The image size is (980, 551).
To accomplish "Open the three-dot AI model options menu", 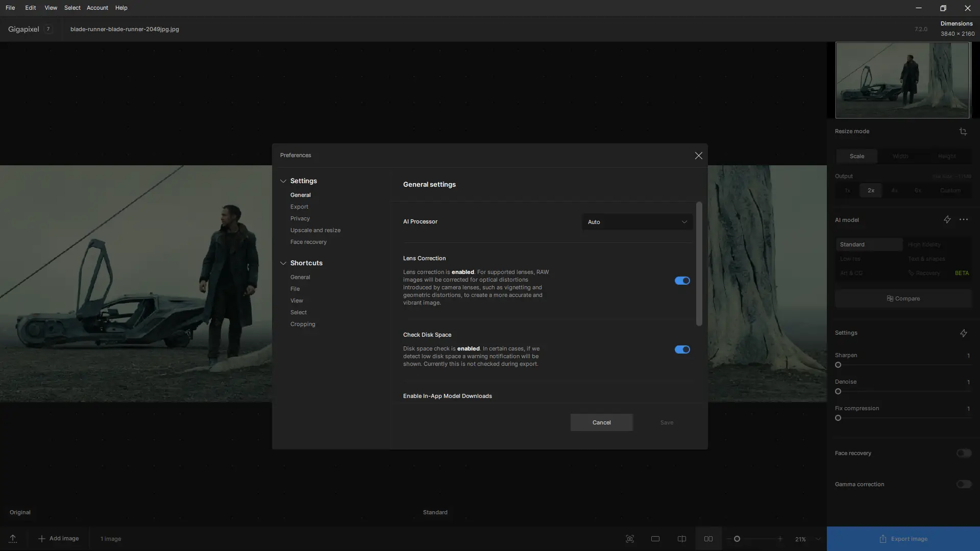I will point(964,220).
